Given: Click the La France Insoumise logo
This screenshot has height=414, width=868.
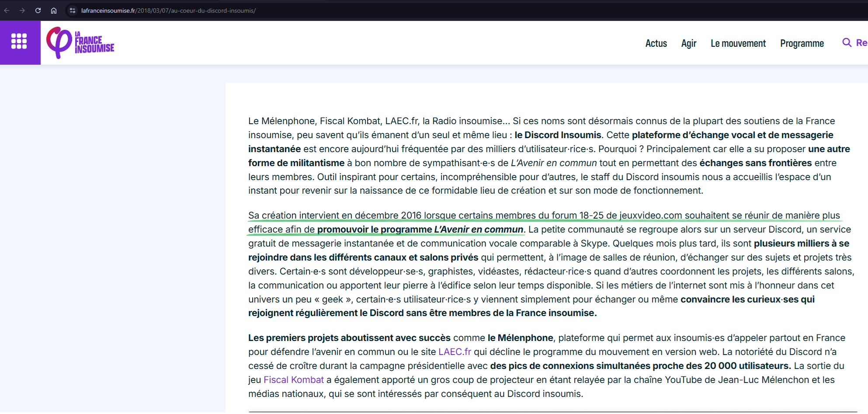Looking at the screenshot, I should pyautogui.click(x=80, y=42).
